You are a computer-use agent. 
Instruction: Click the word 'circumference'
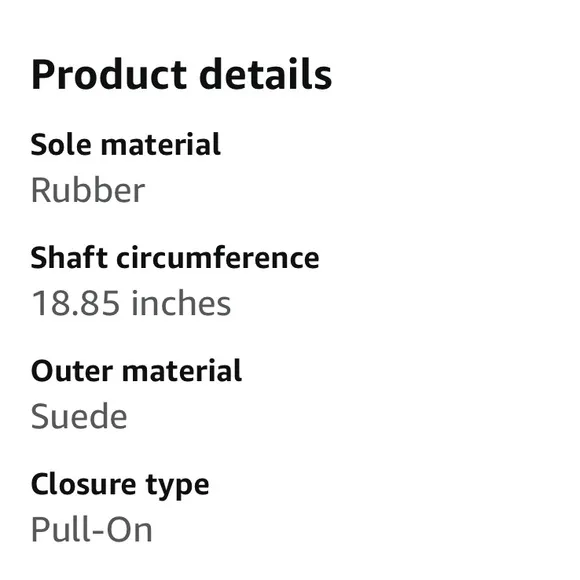tap(218, 258)
